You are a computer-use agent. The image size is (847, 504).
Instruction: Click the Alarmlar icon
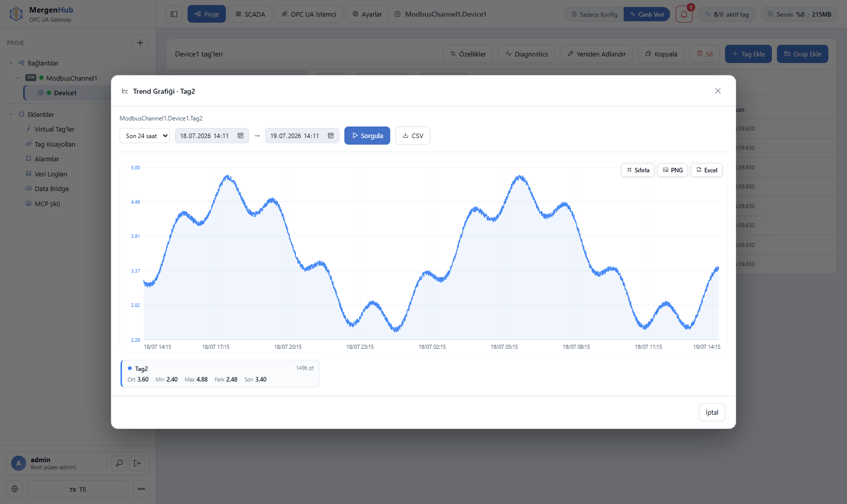(29, 158)
